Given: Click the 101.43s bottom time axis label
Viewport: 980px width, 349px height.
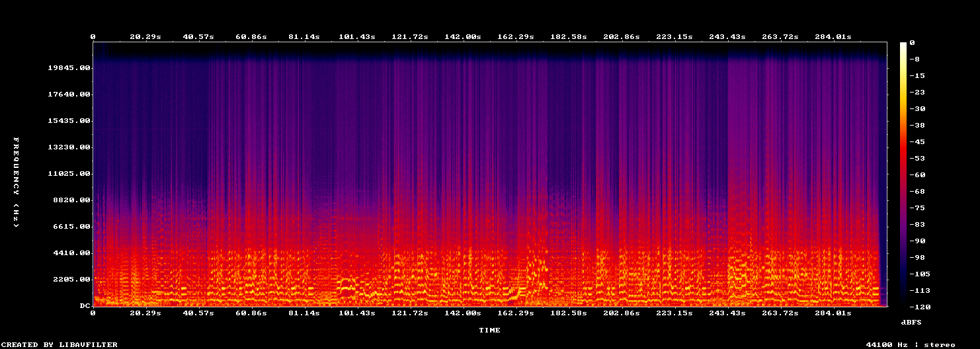Looking at the screenshot, I should tap(356, 313).
